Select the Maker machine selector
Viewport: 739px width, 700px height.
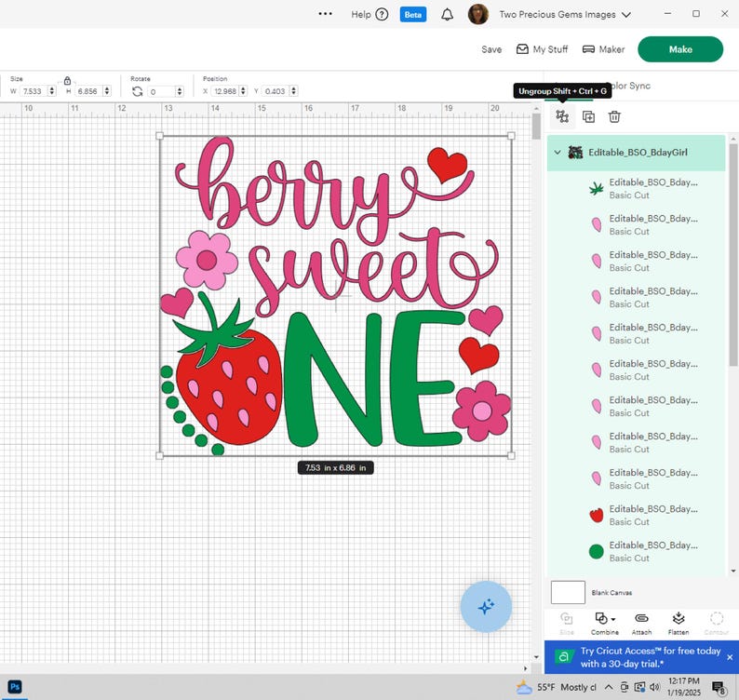point(604,49)
